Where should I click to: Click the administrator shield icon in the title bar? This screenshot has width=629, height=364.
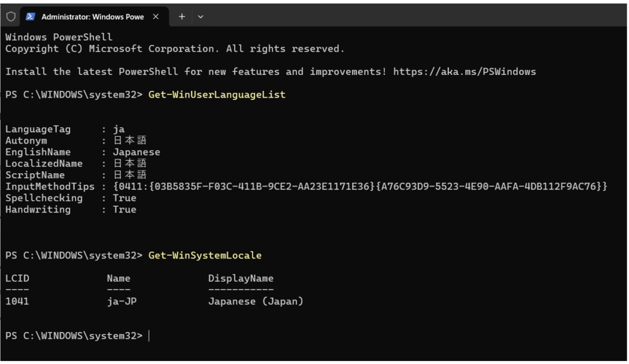point(10,17)
